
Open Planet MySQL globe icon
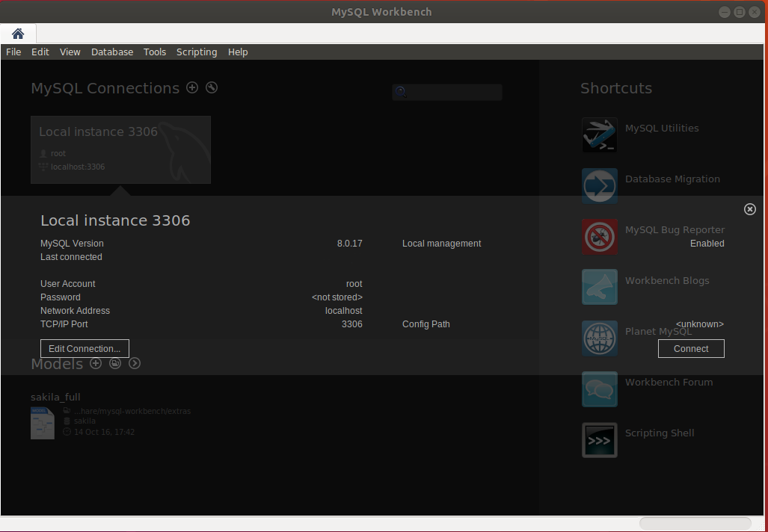point(600,338)
